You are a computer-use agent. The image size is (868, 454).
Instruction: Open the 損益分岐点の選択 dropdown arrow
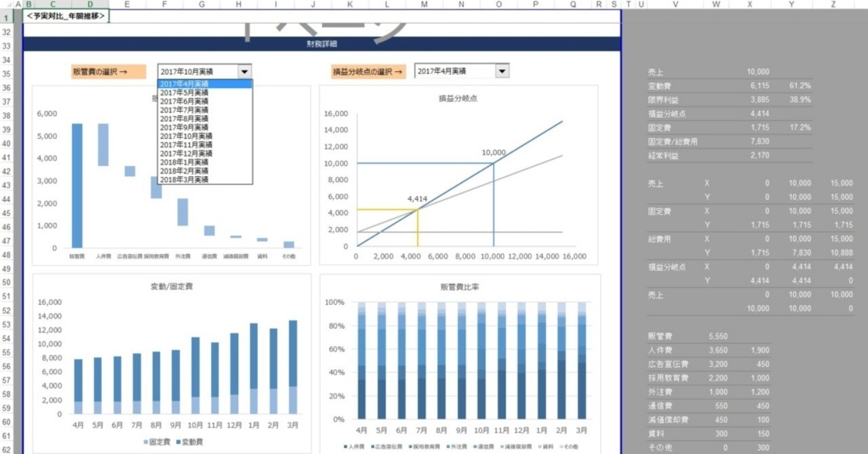(x=502, y=71)
